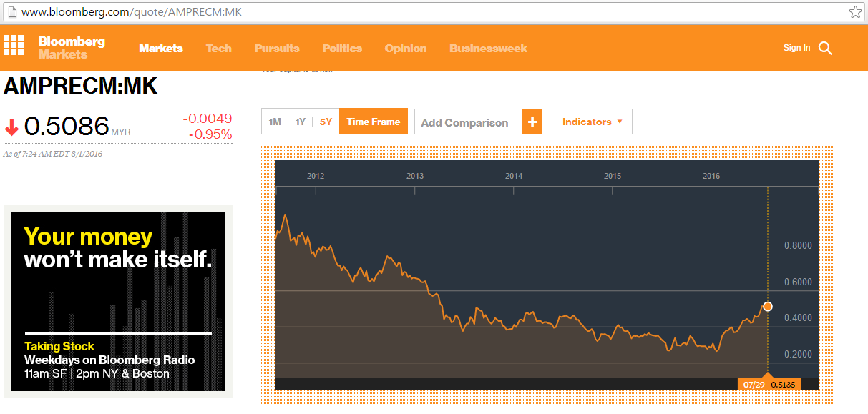Screen dimensions: 868x414
Task: Open the Opinion navigation item
Action: [x=406, y=49]
